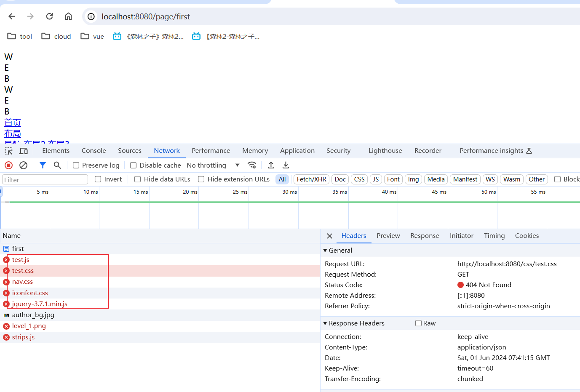Screen dimensions: 580x392
Task: Open the 布局 link on page
Action: pos(13,133)
